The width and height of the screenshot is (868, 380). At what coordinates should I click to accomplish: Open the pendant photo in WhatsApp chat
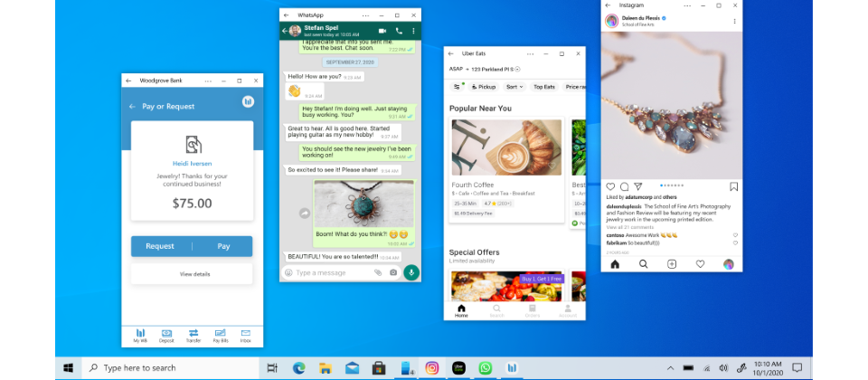point(363,204)
